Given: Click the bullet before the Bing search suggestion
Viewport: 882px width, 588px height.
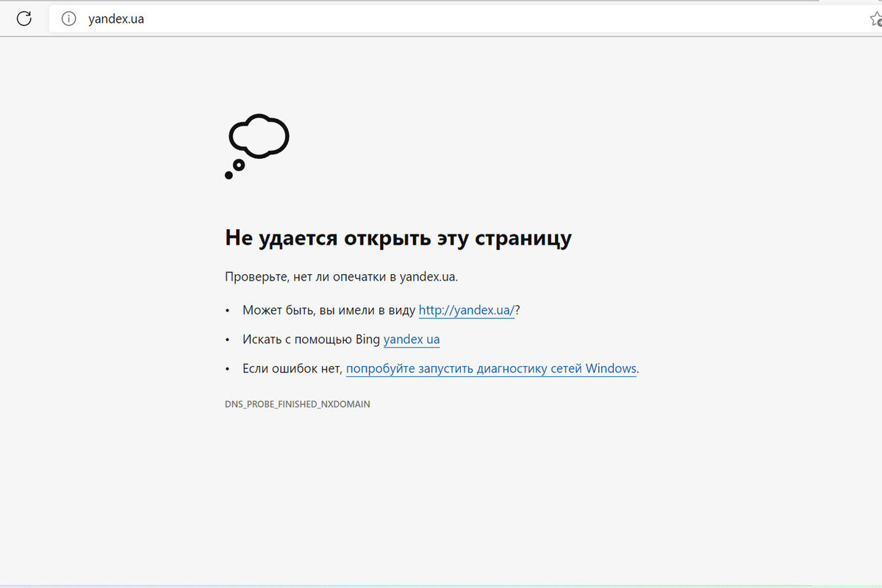Looking at the screenshot, I should pos(229,340).
